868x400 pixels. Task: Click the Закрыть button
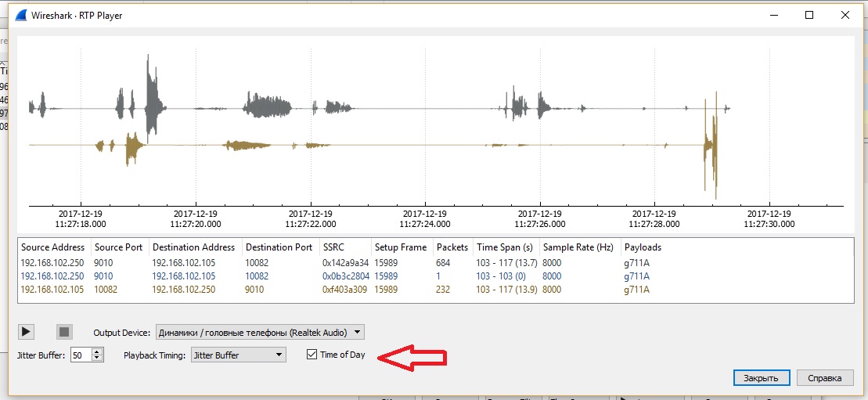click(x=760, y=378)
